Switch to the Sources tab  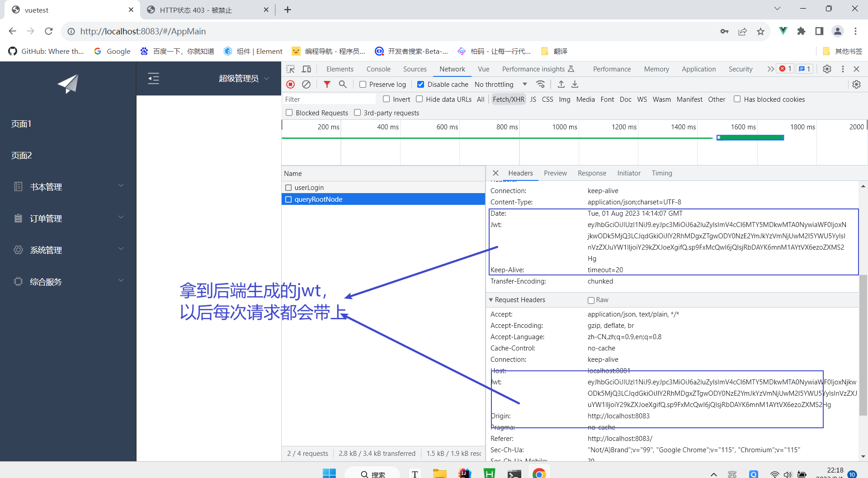click(415, 69)
